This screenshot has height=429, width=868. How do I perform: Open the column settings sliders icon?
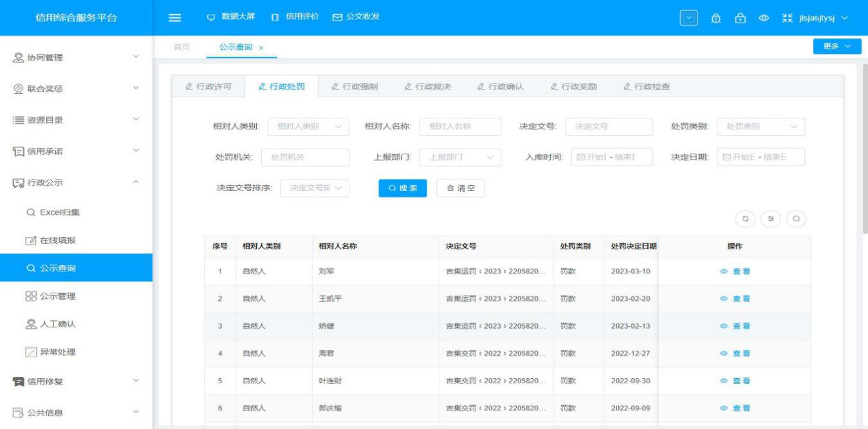point(771,219)
